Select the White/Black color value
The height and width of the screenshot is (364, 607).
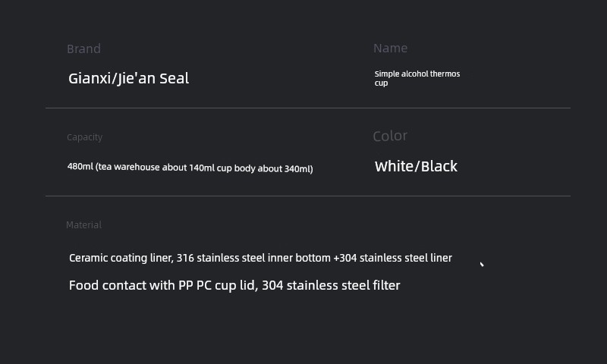(416, 166)
